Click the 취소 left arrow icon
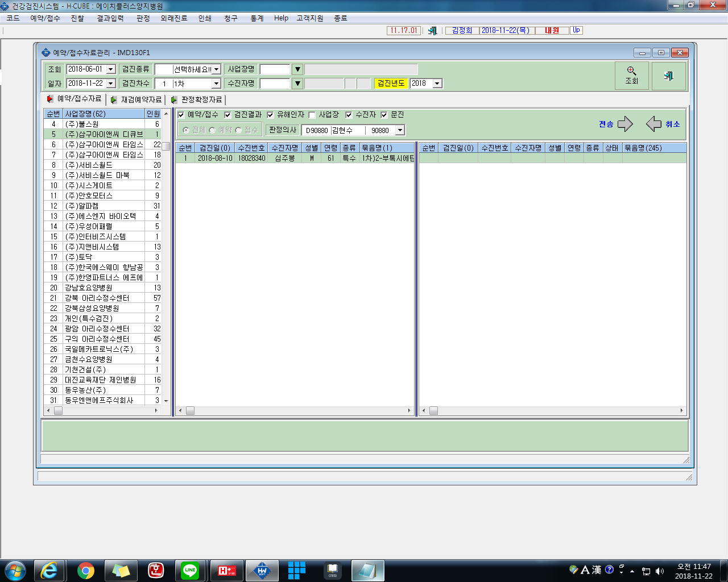The image size is (728, 582). point(653,124)
